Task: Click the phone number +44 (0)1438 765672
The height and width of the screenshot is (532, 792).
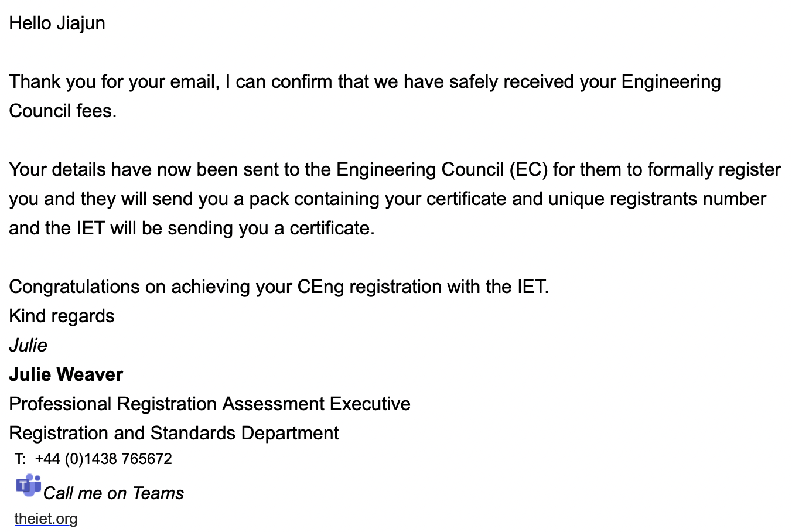Action: [103, 459]
